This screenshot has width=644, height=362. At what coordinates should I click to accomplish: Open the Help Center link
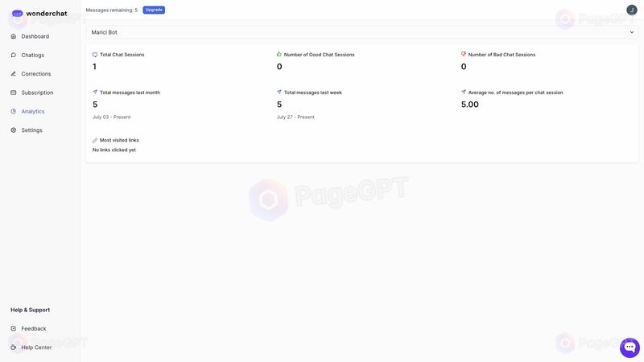click(x=36, y=348)
